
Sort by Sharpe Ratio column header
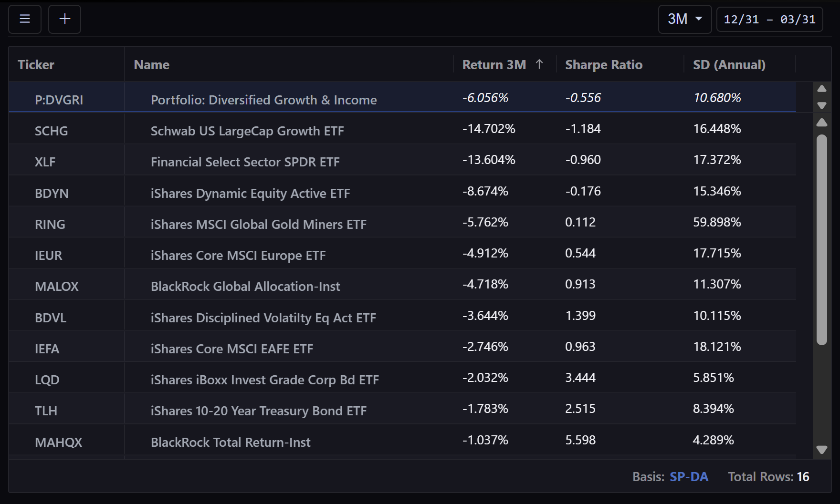[604, 64]
